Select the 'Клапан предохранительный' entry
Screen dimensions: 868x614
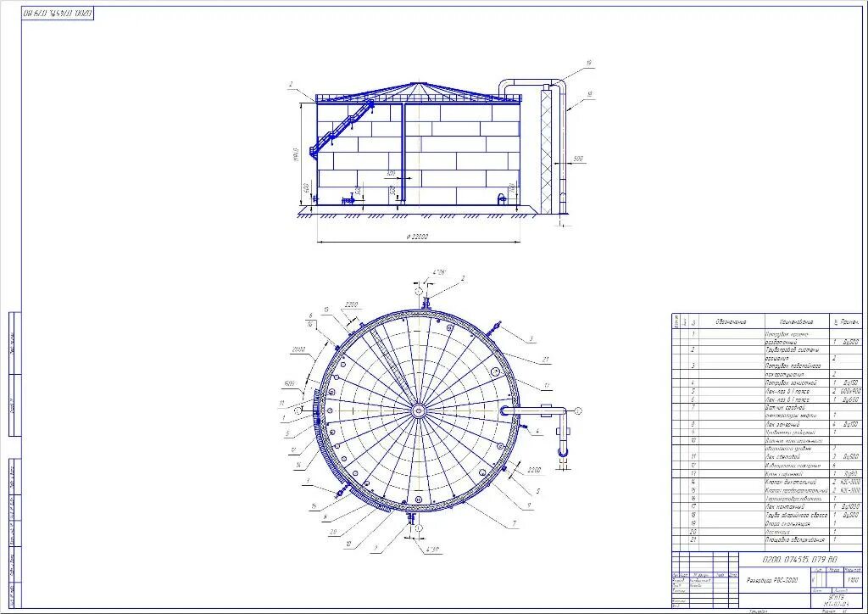click(x=797, y=490)
